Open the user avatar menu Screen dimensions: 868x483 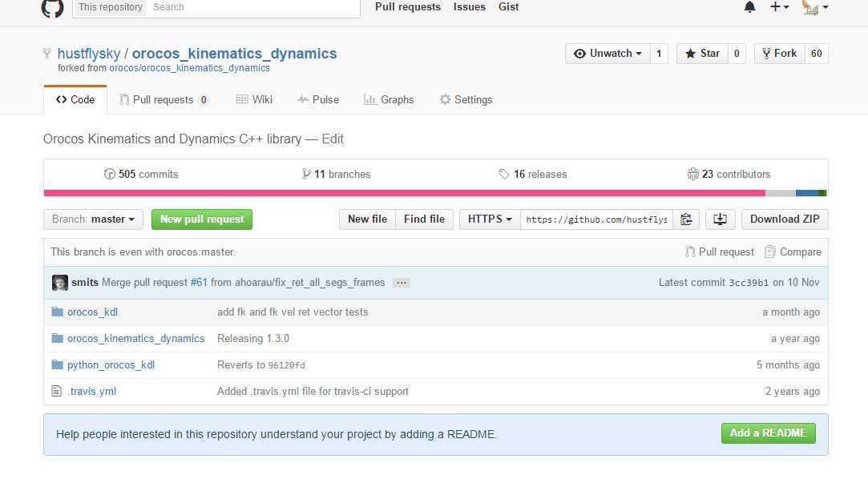coord(815,7)
